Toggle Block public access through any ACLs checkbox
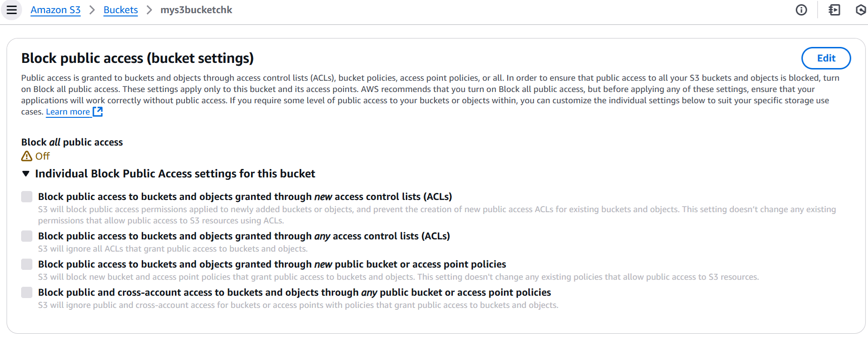Viewport: 868px width, 337px height. pyautogui.click(x=27, y=236)
